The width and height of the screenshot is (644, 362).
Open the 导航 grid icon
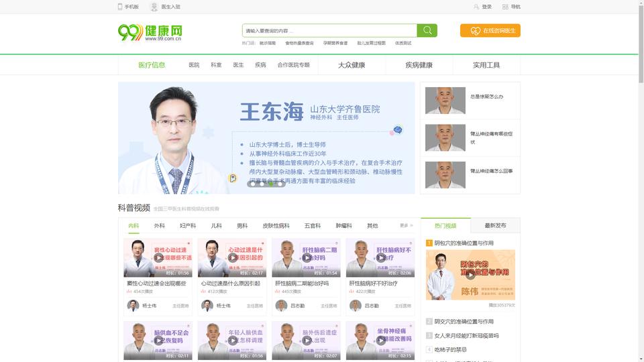coord(505,7)
